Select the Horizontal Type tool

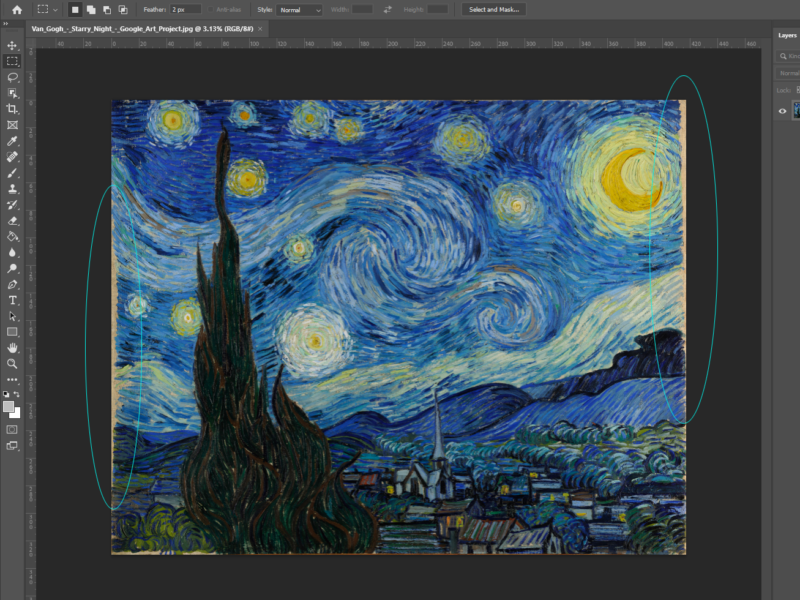tap(12, 300)
